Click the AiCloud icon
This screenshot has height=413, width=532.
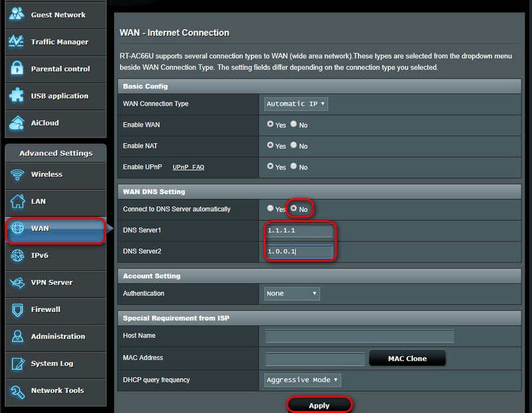(x=17, y=123)
